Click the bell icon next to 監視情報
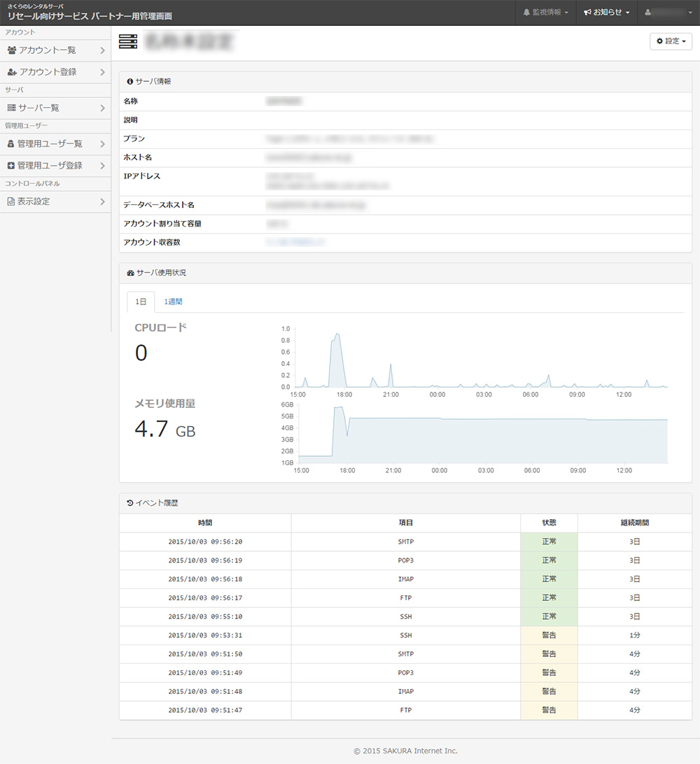700x764 pixels. [527, 13]
